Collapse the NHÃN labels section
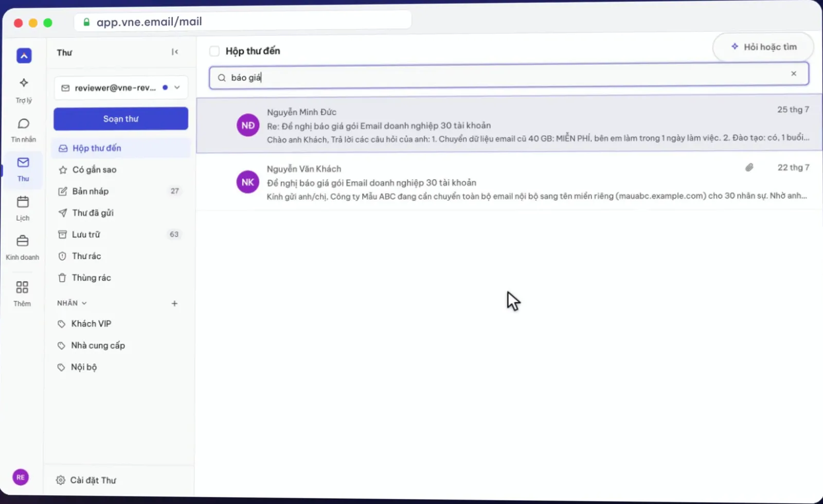The width and height of the screenshot is (823, 504). [72, 303]
